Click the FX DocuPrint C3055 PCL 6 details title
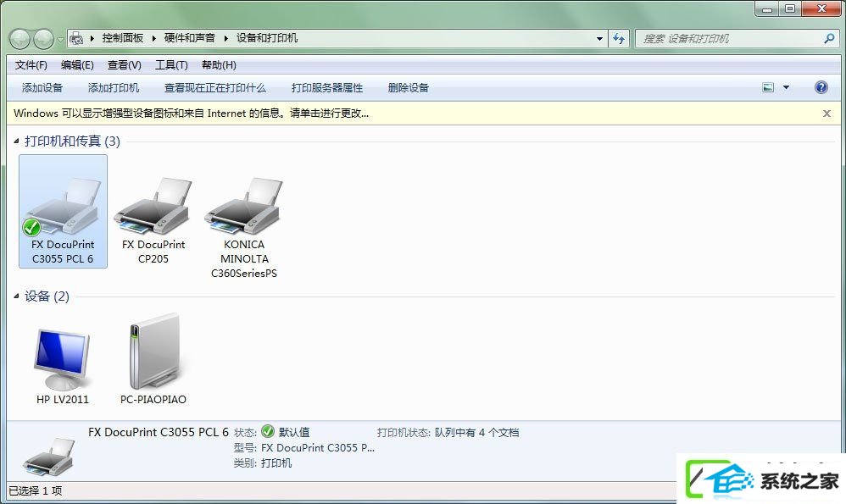This screenshot has height=504, width=846. [159, 432]
